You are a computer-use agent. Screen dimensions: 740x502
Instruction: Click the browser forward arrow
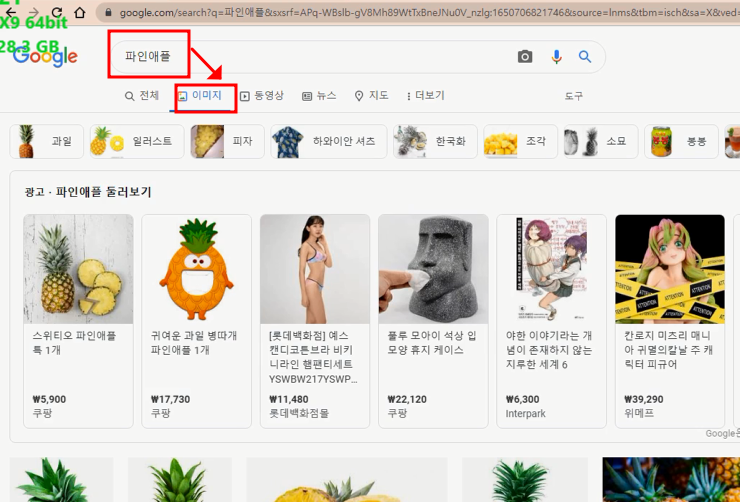pyautogui.click(x=34, y=12)
